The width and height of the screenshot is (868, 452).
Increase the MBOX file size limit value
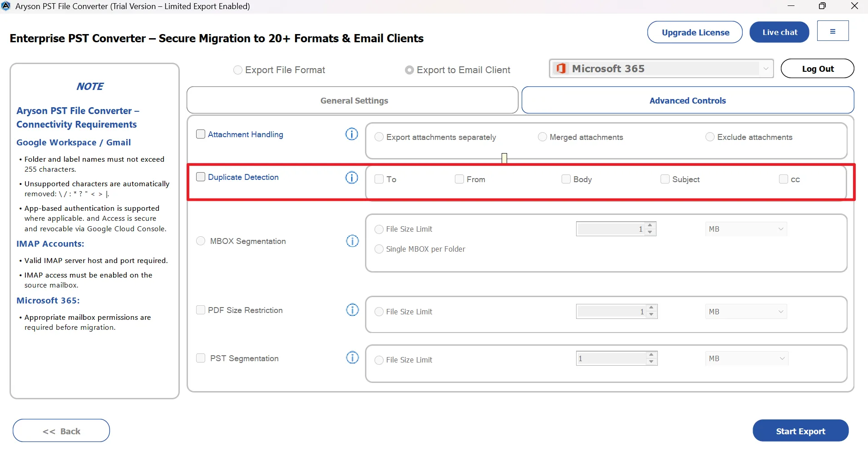650,225
